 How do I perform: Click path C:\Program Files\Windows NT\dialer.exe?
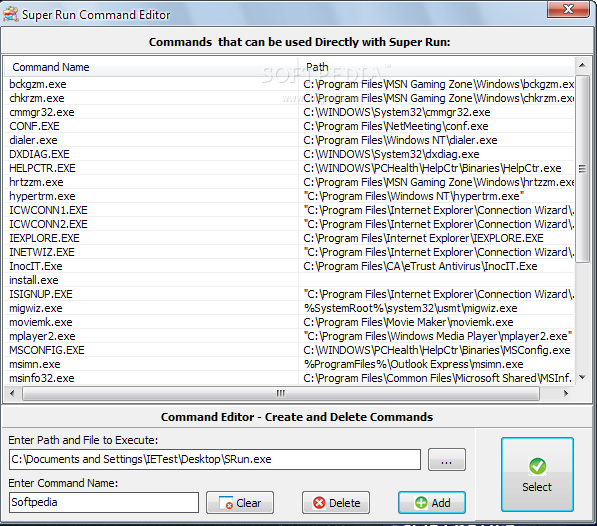[x=400, y=140]
